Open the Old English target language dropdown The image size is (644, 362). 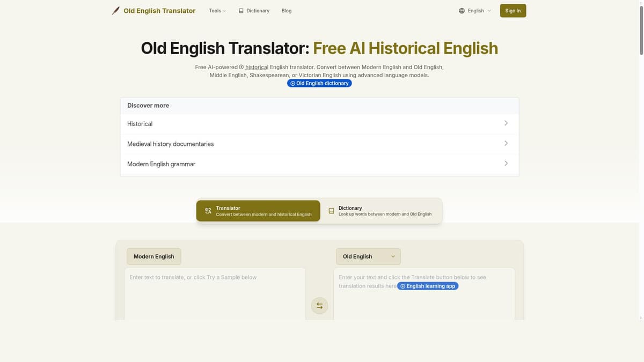368,256
